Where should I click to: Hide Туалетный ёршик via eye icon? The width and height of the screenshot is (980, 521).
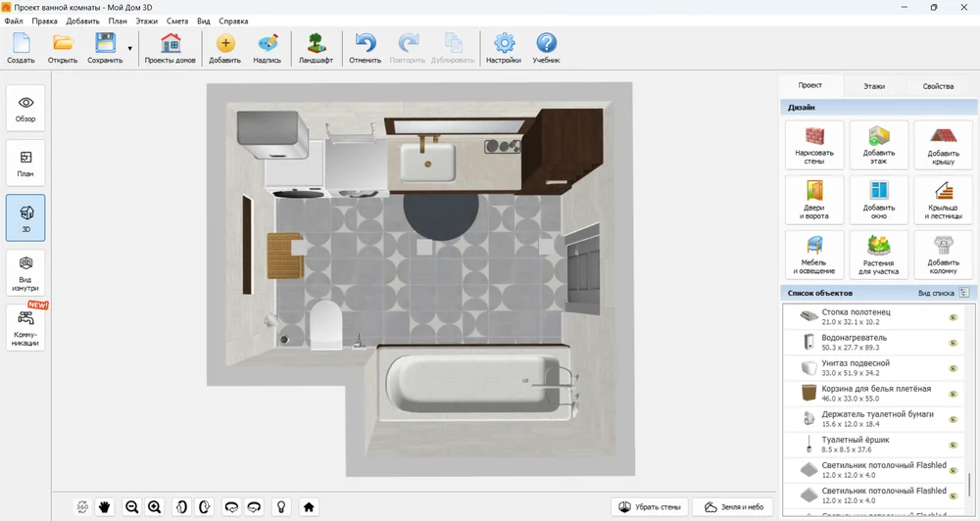[x=954, y=445]
